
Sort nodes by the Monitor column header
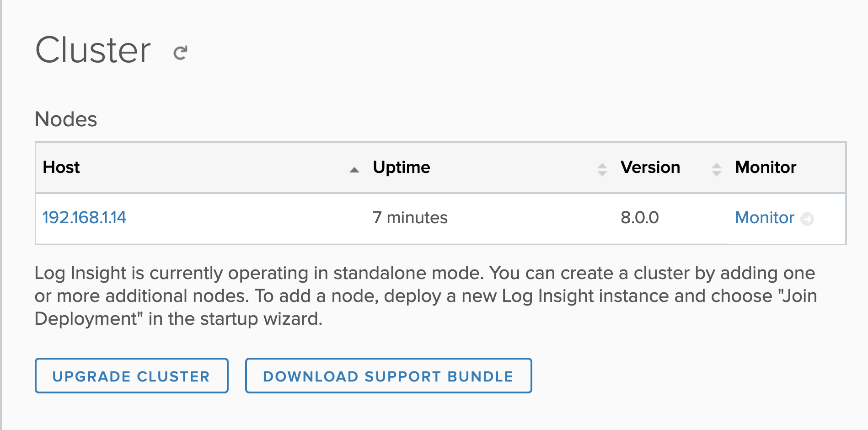765,167
